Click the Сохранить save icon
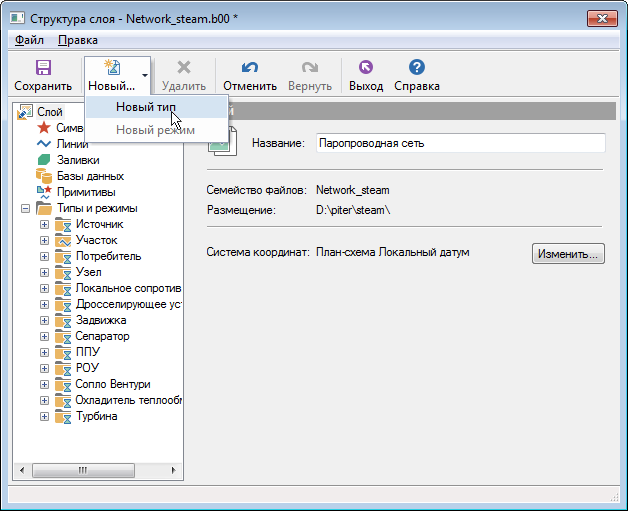The height and width of the screenshot is (511, 628). (x=43, y=68)
